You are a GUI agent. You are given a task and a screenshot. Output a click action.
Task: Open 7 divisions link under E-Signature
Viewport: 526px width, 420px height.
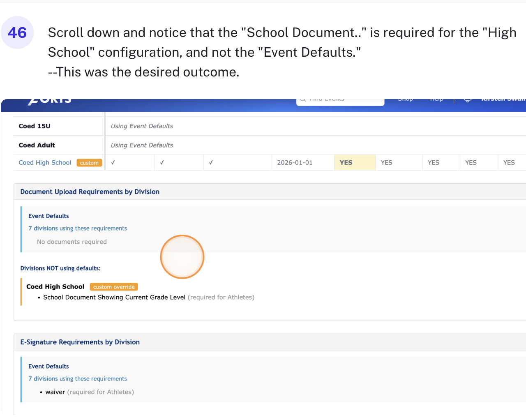point(78,379)
